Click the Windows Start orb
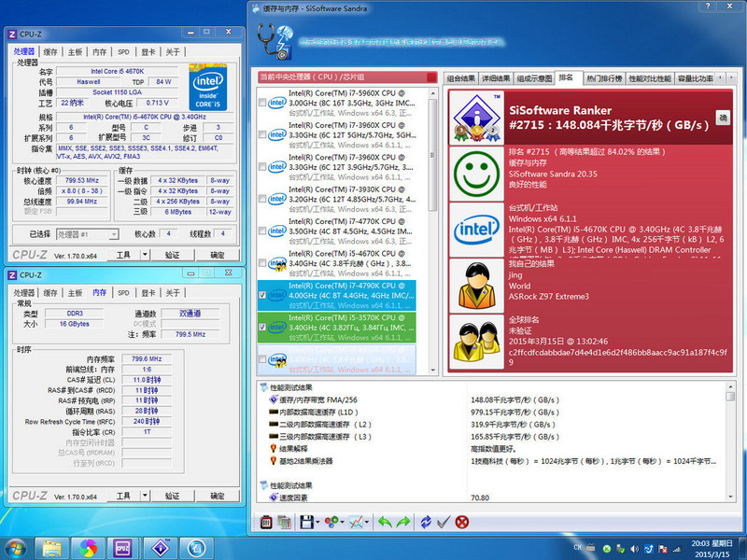 click(x=16, y=547)
